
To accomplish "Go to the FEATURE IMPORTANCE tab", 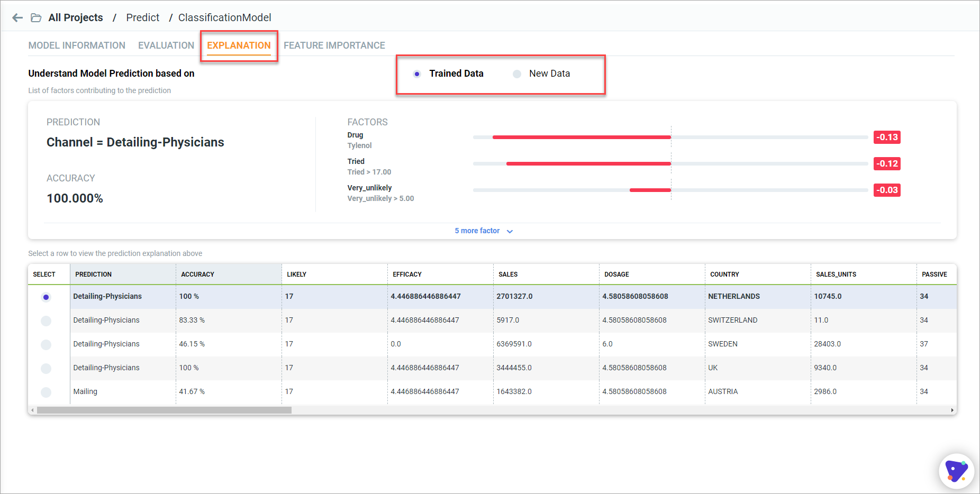I will 334,45.
